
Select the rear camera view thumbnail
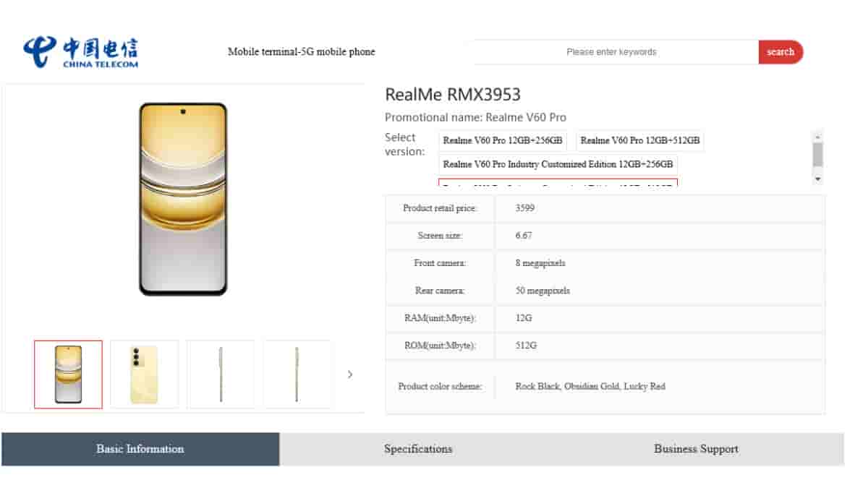pyautogui.click(x=144, y=374)
